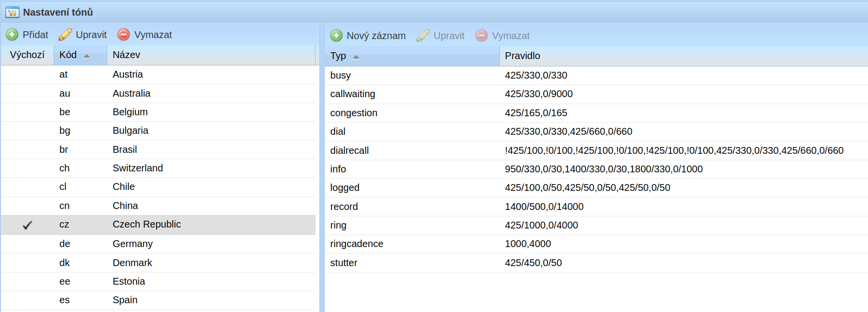Click the Vymazat label in country toolbar
Image resolution: width=868 pixels, height=312 pixels.
tap(153, 35)
